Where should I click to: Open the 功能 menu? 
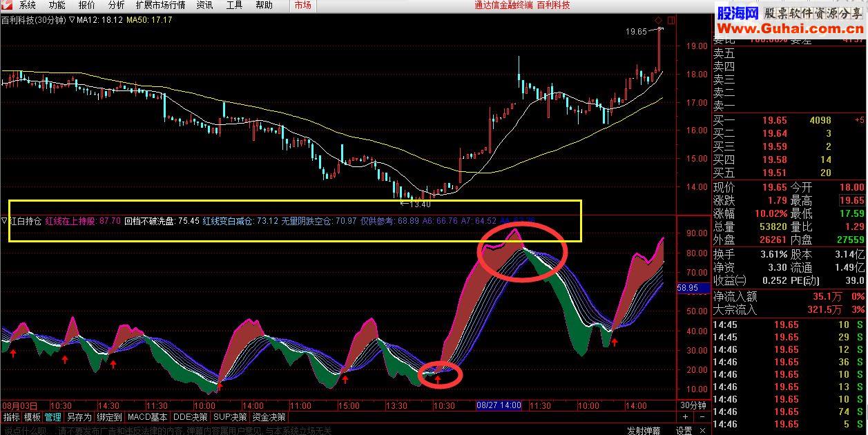click(x=57, y=5)
